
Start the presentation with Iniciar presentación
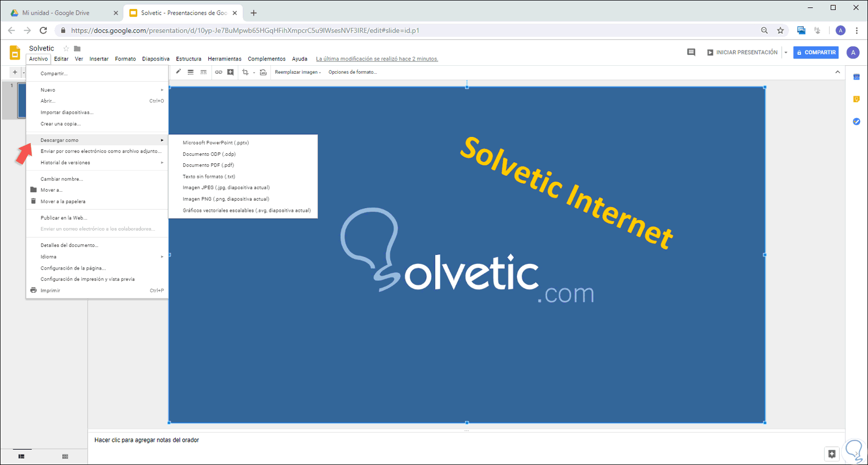742,53
